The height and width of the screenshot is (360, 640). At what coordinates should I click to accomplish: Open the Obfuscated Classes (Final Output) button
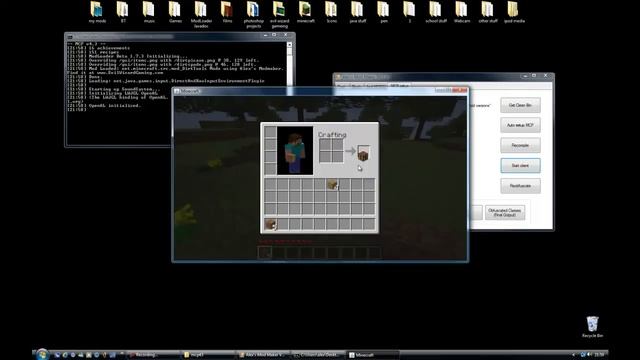pos(505,213)
